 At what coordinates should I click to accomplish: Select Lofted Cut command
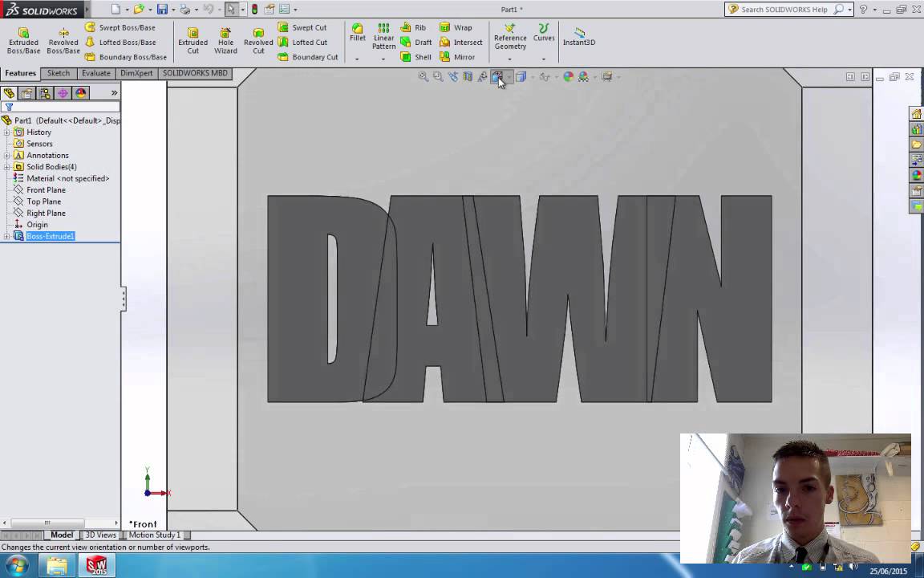pyautogui.click(x=303, y=43)
